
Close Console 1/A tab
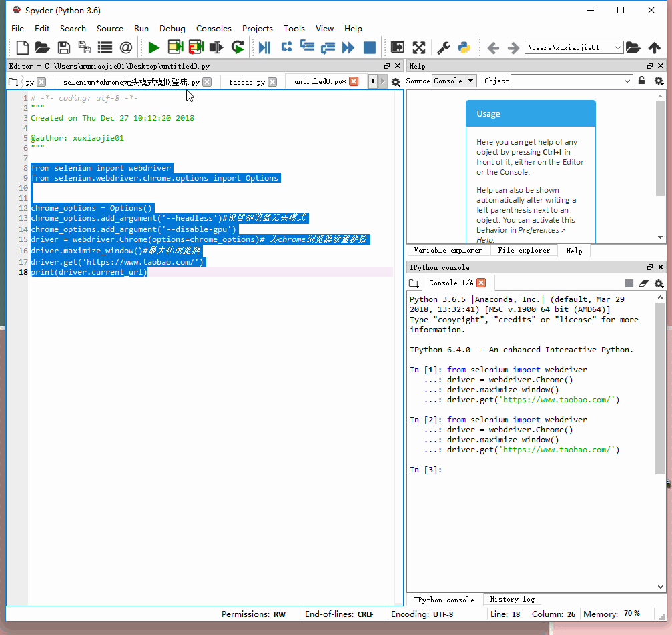481,283
